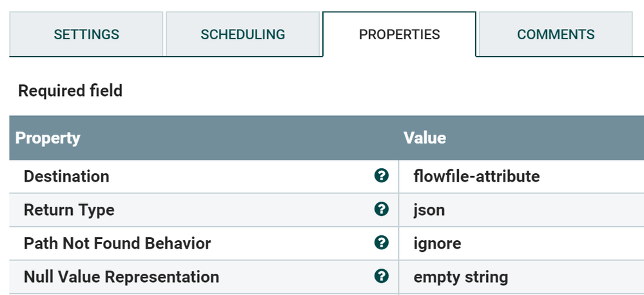The width and height of the screenshot is (644, 295).
Task: Change the json Return Type value
Action: (429, 209)
